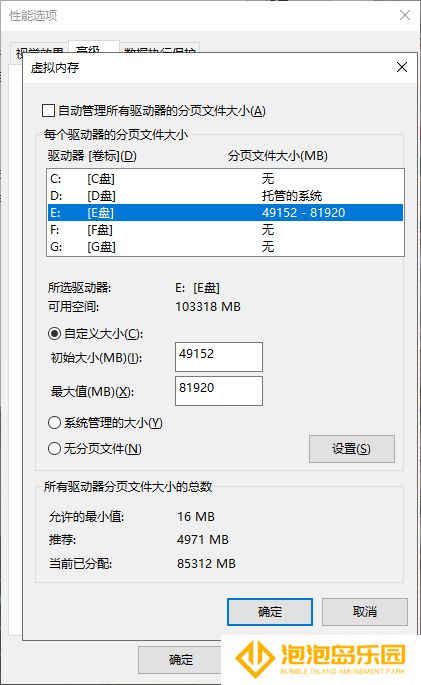Close the 虚拟内存 dialog
Viewport: 421px width, 685px height.
pos(401,67)
